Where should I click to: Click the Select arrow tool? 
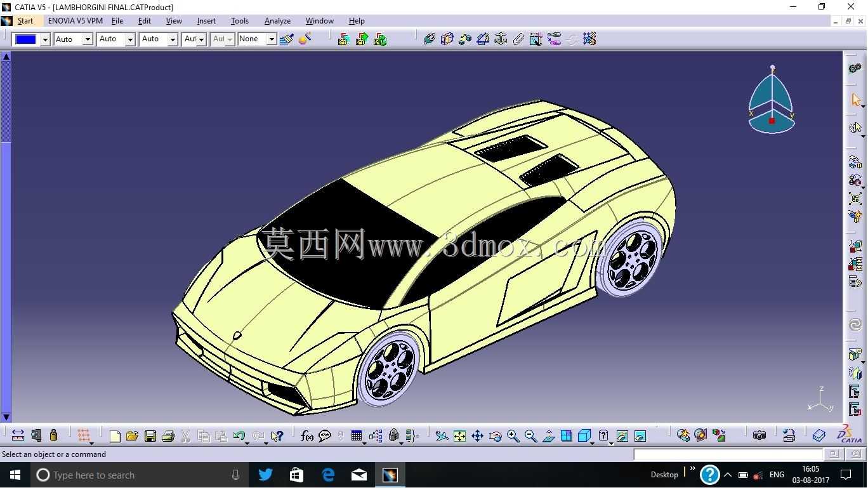pyautogui.click(x=855, y=100)
